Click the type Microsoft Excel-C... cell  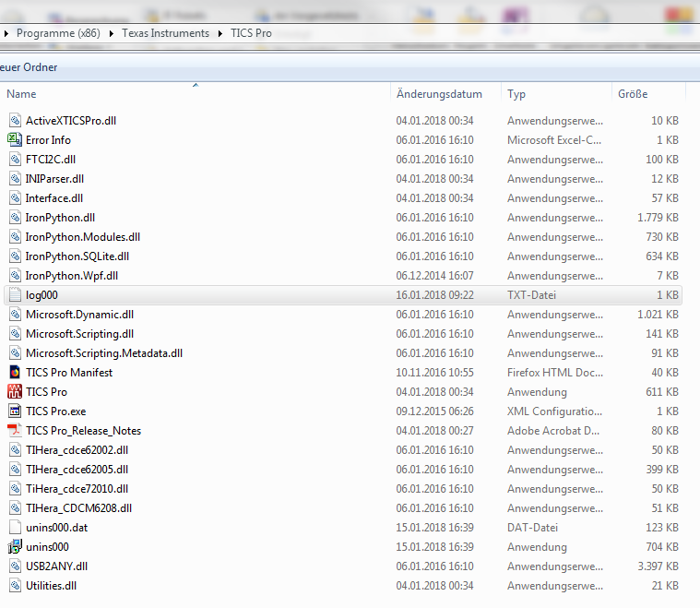pos(554,140)
